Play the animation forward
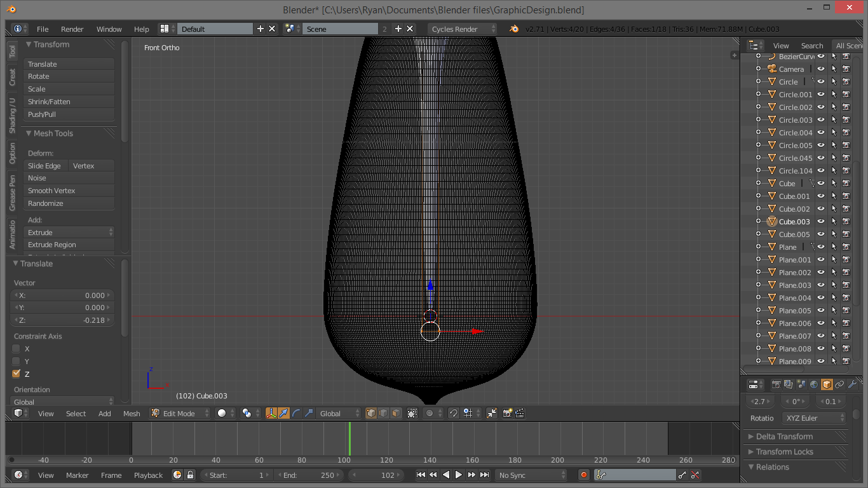Image resolution: width=868 pixels, height=488 pixels. pyautogui.click(x=459, y=475)
